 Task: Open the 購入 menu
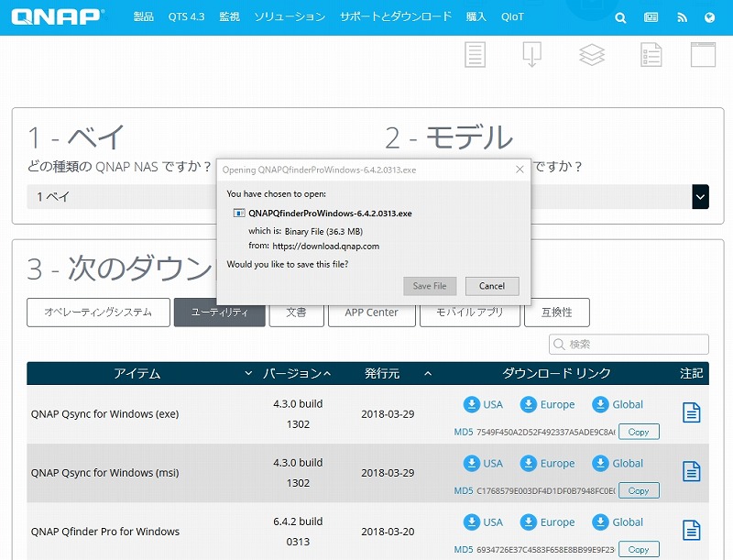coord(476,16)
